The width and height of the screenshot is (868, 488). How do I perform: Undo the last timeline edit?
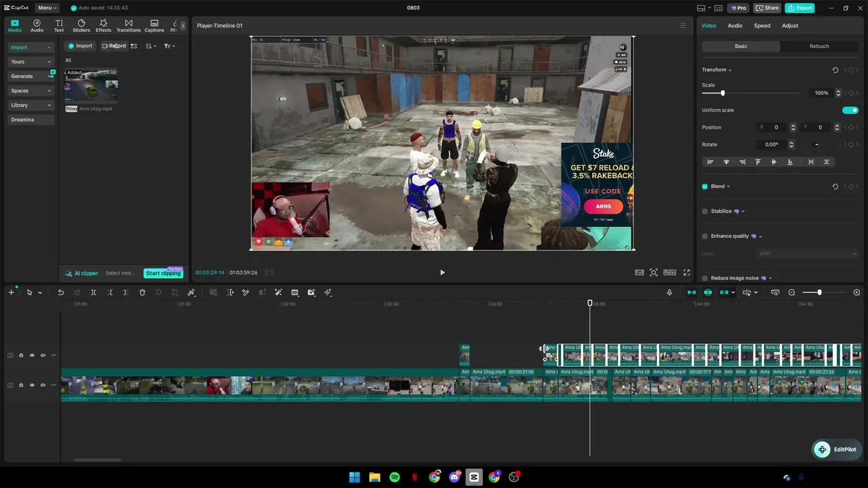(60, 292)
